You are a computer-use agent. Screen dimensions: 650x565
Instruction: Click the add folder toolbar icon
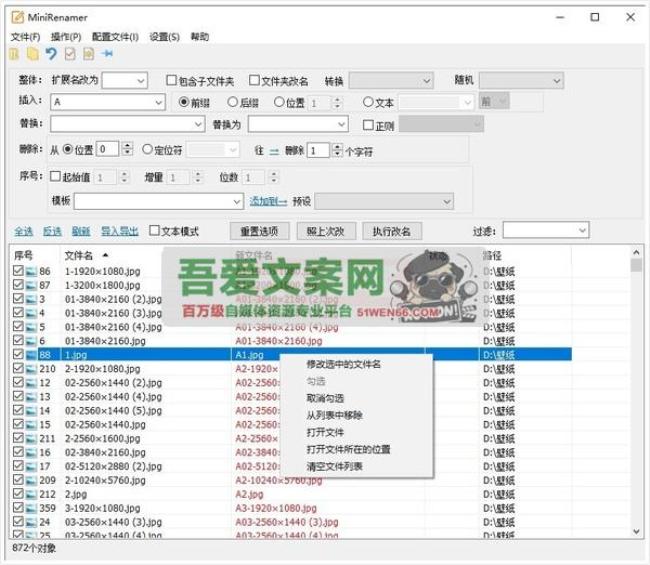pyautogui.click(x=33, y=54)
